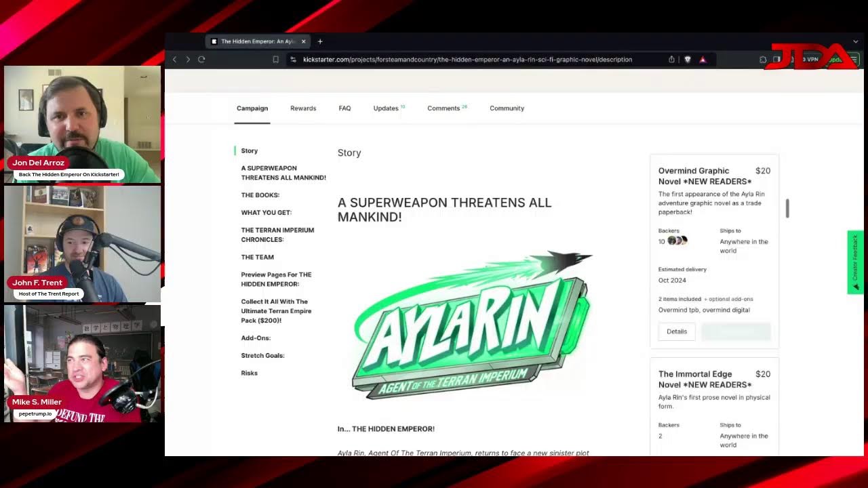Viewport: 868px width, 488px height.
Task: Click backer avatars on the Overmind reward
Action: pos(677,241)
